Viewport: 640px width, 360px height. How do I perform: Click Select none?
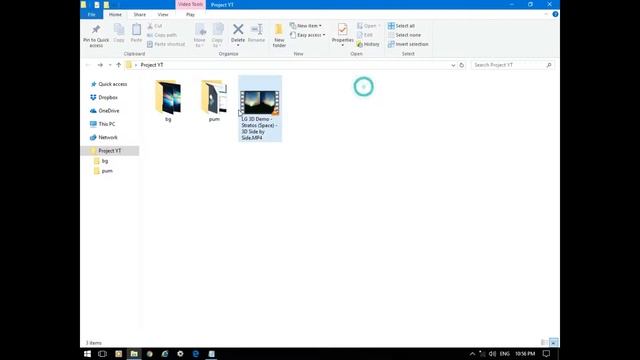(x=404, y=35)
